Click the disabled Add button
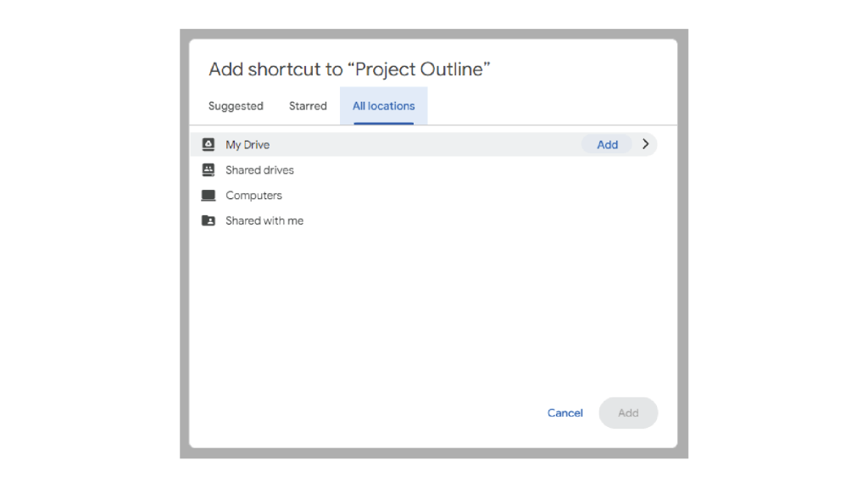Screen dimensions: 868x488 628,413
